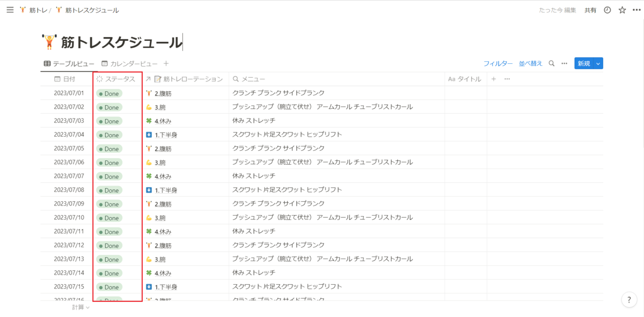Image resolution: width=644 pixels, height=317 pixels.
Task: Click the Done status of 2023/07/01
Action: pyautogui.click(x=109, y=93)
